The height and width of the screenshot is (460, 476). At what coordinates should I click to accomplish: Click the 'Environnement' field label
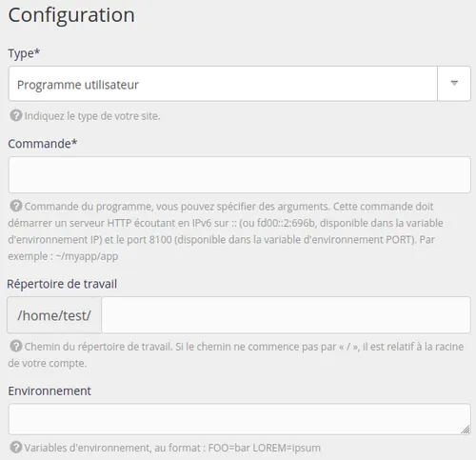tap(50, 390)
